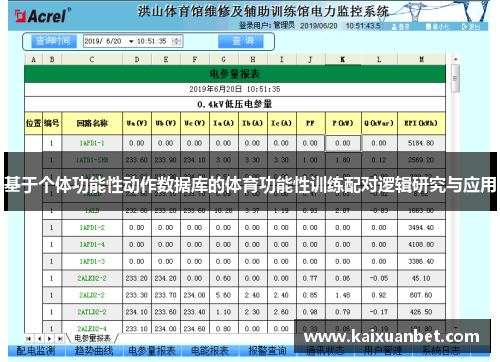Select column header A

coord(33,60)
